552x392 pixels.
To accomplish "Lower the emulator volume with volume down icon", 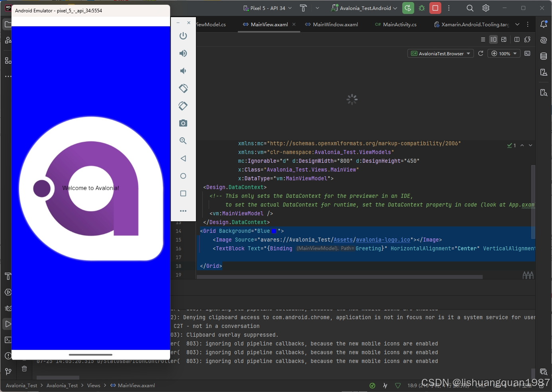I will point(183,71).
